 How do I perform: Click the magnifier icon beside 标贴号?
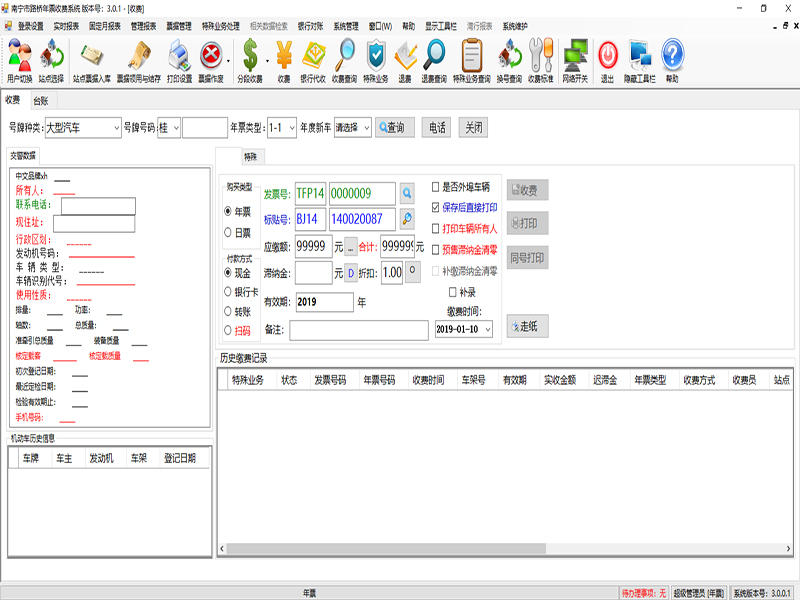pyautogui.click(x=407, y=219)
